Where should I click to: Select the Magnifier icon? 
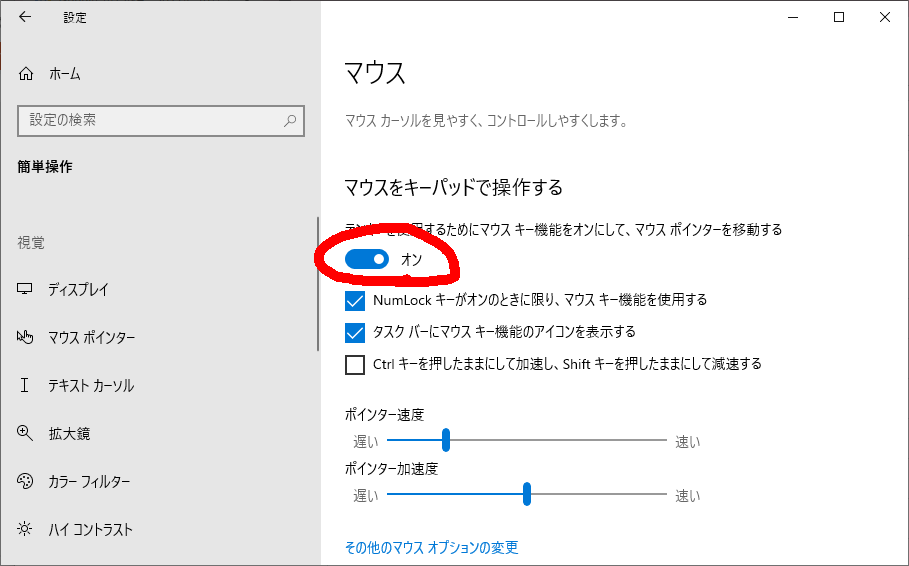click(x=26, y=434)
